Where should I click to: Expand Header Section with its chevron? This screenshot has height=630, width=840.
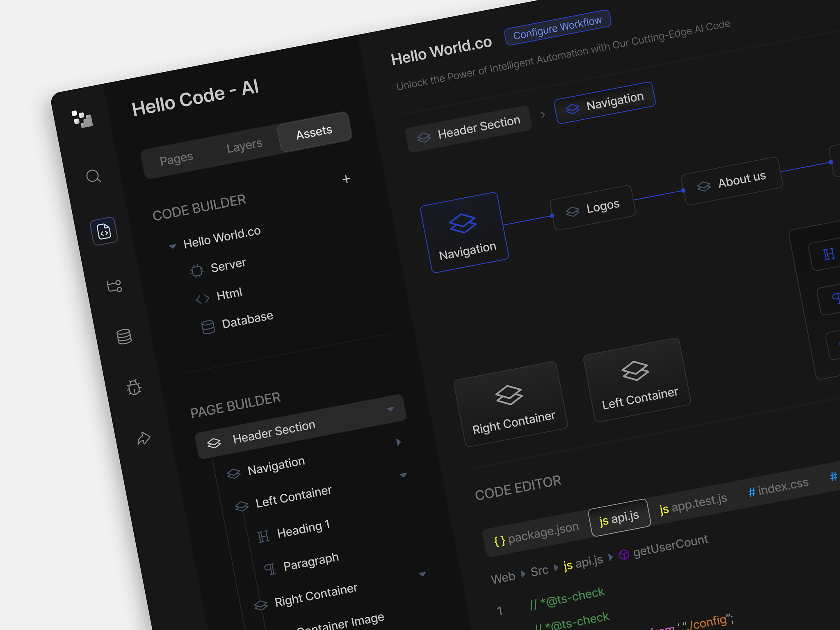click(398, 442)
